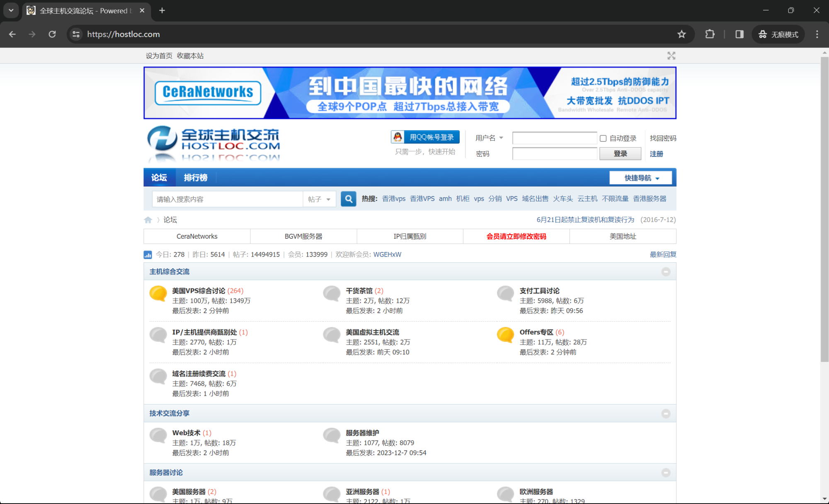This screenshot has width=829, height=504.
Task: Collapse the 主机综合交流 section
Action: [666, 271]
